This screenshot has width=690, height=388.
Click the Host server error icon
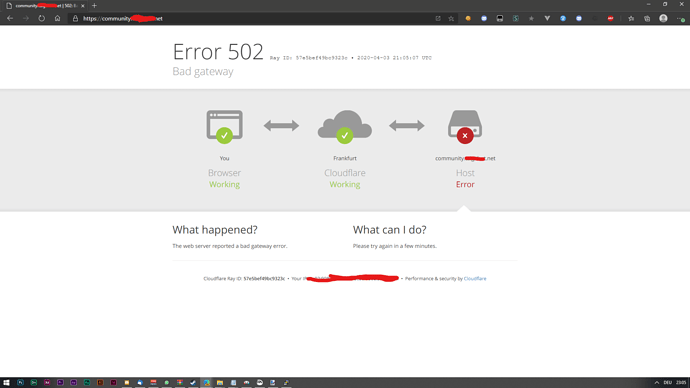(x=465, y=126)
